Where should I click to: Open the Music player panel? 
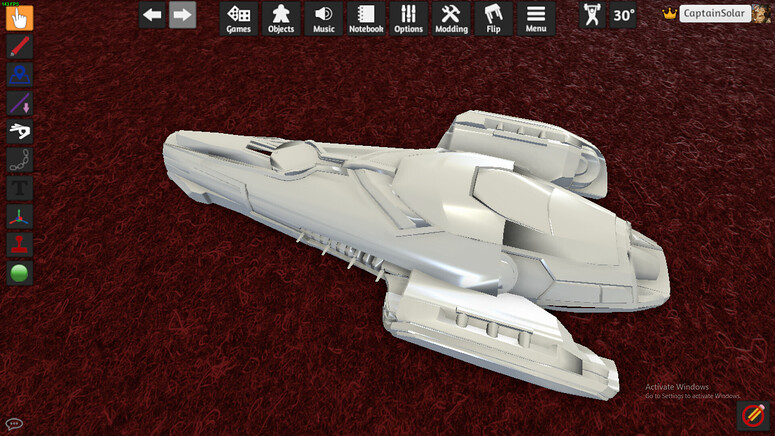pyautogui.click(x=323, y=19)
